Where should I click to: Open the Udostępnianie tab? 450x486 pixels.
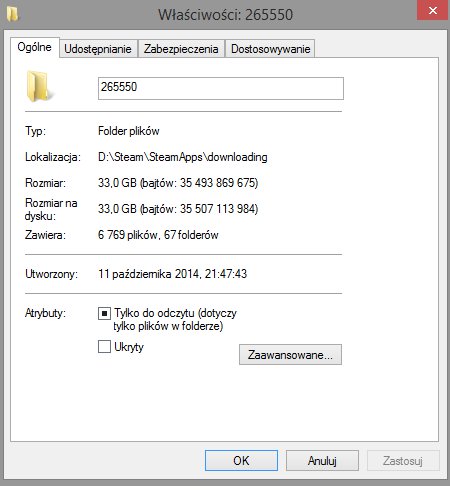(98, 49)
